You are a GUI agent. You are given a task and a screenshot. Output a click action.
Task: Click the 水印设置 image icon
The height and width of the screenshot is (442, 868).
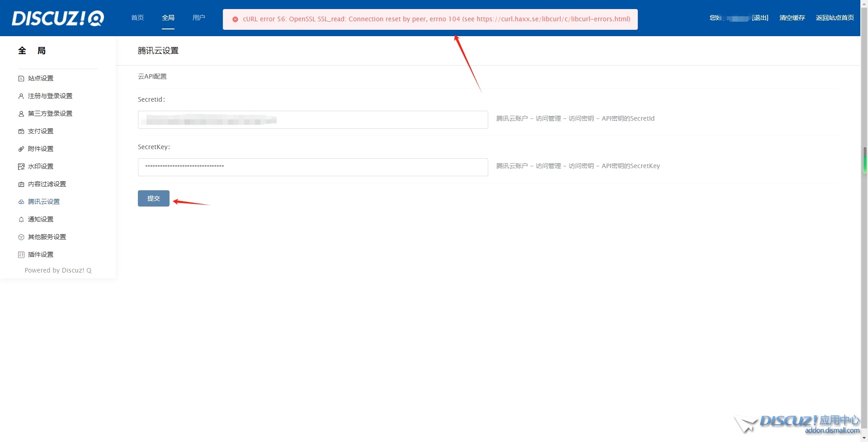point(21,167)
